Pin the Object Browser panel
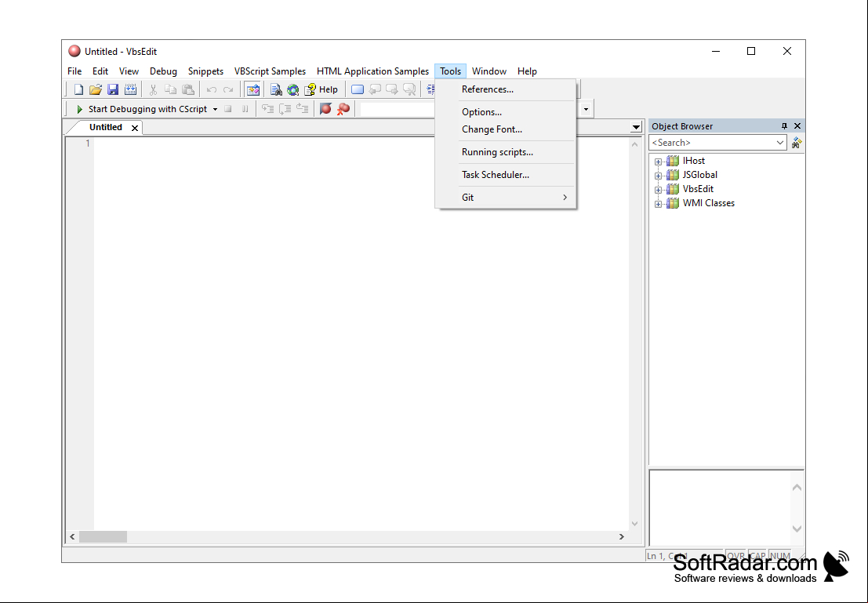The height and width of the screenshot is (603, 868). [x=784, y=126]
